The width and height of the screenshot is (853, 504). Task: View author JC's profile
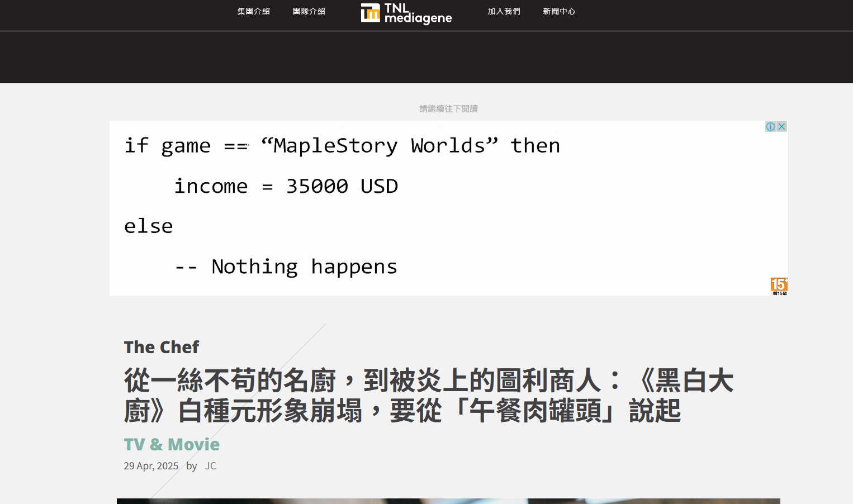(210, 466)
